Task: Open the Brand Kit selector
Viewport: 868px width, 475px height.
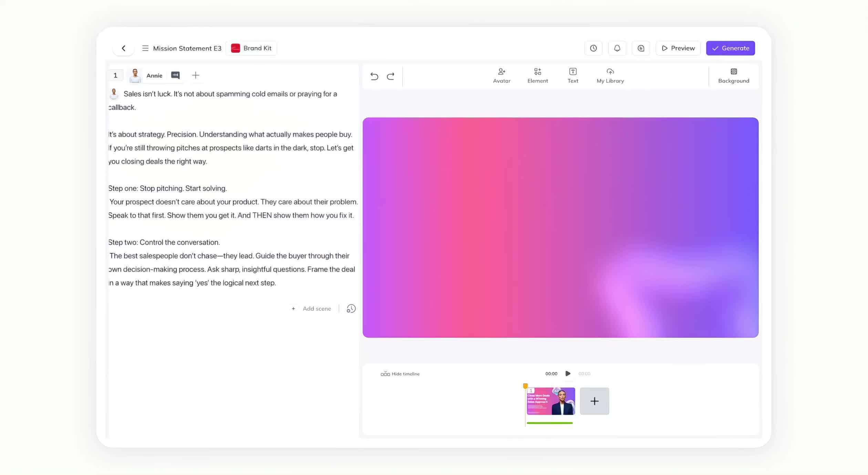Action: [251, 48]
